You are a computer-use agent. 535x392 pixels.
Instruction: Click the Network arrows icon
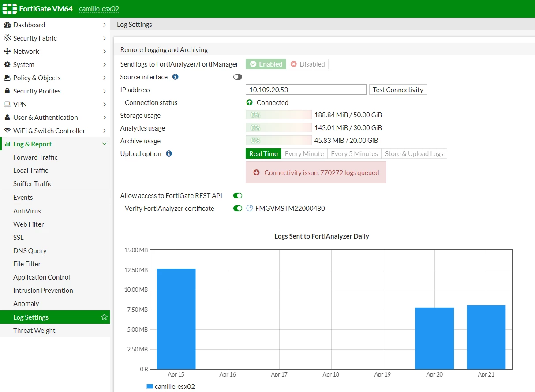(7, 52)
